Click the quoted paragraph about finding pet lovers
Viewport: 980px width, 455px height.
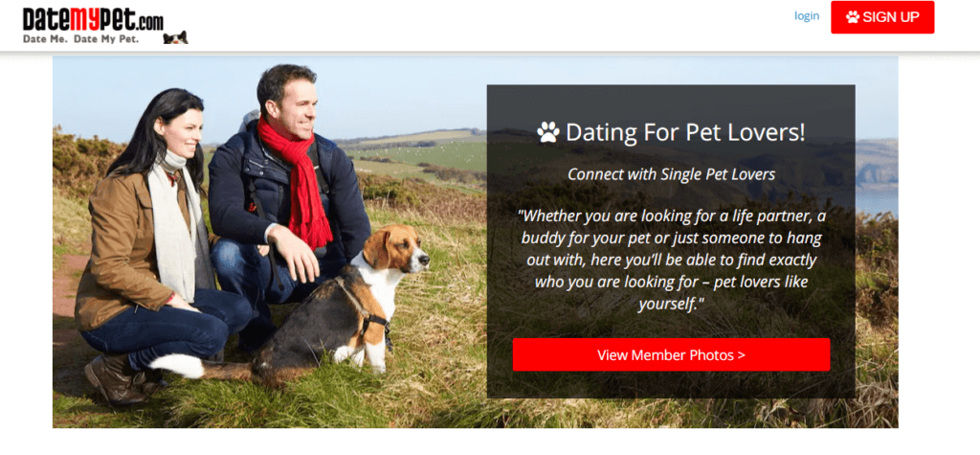point(671,260)
